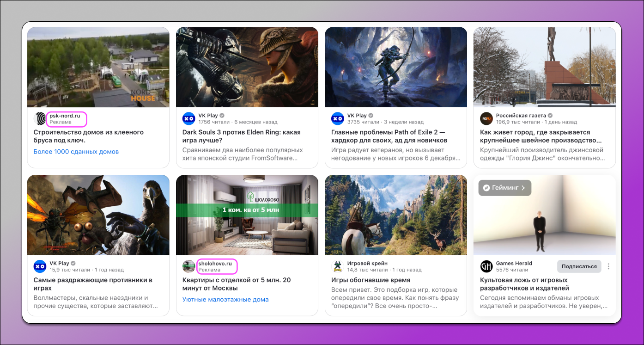The height and width of the screenshot is (345, 644).
Task: Open three-dot menu on Games Herald card
Action: 608,266
